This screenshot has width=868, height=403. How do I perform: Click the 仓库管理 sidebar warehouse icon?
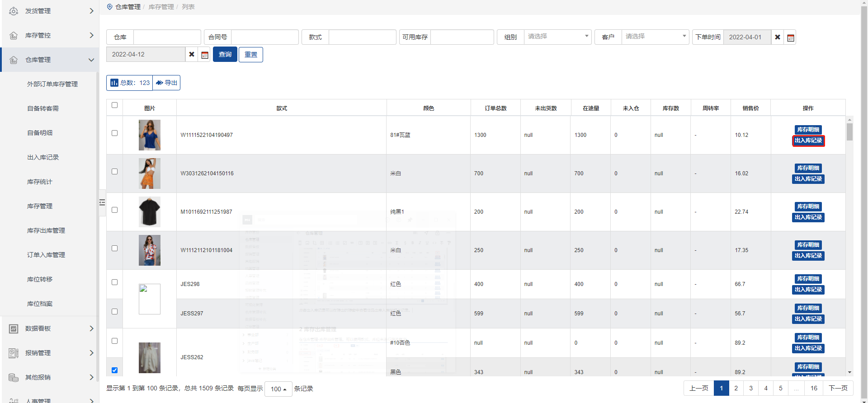pyautogui.click(x=14, y=60)
